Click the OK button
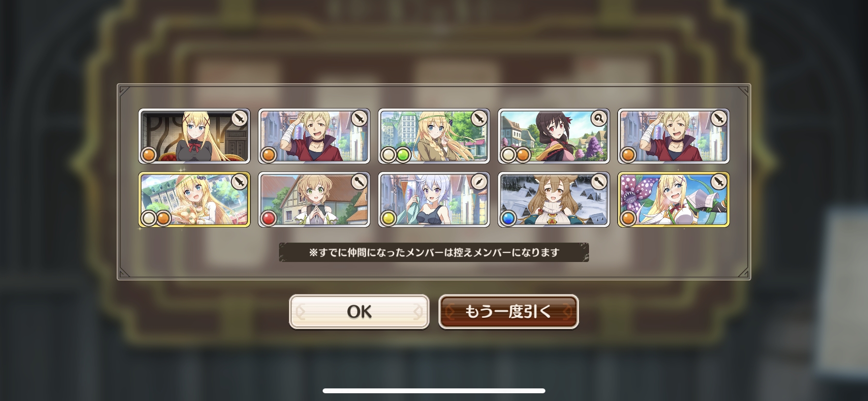Image resolution: width=868 pixels, height=401 pixels. (x=359, y=312)
